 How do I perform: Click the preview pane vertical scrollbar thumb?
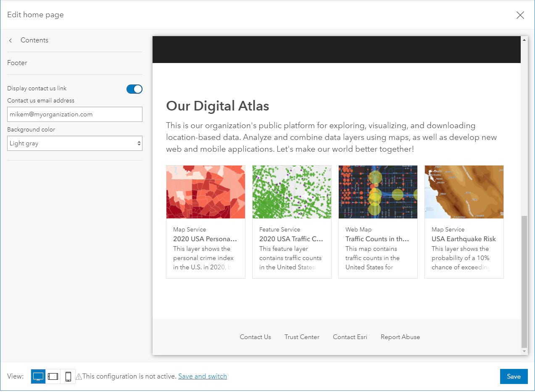coord(524,282)
